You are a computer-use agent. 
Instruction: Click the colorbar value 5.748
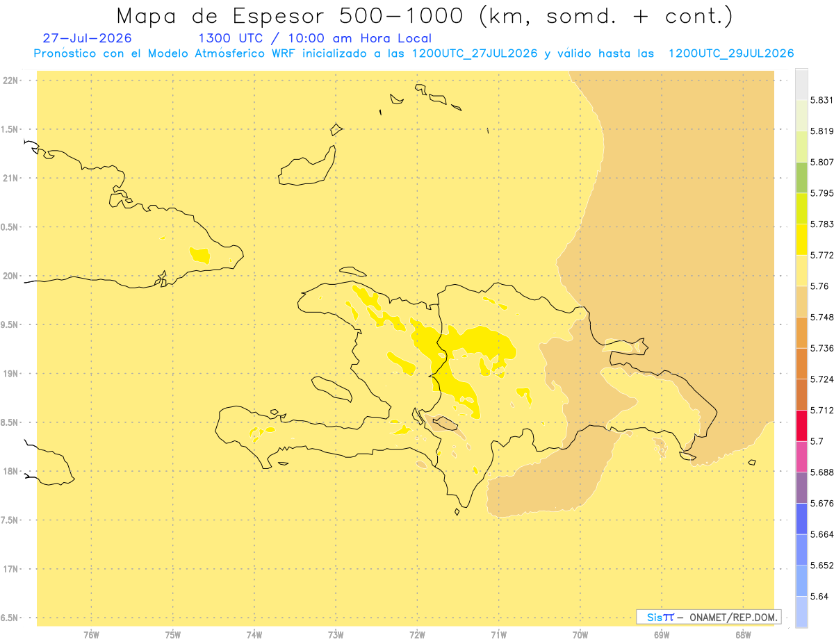(821, 317)
